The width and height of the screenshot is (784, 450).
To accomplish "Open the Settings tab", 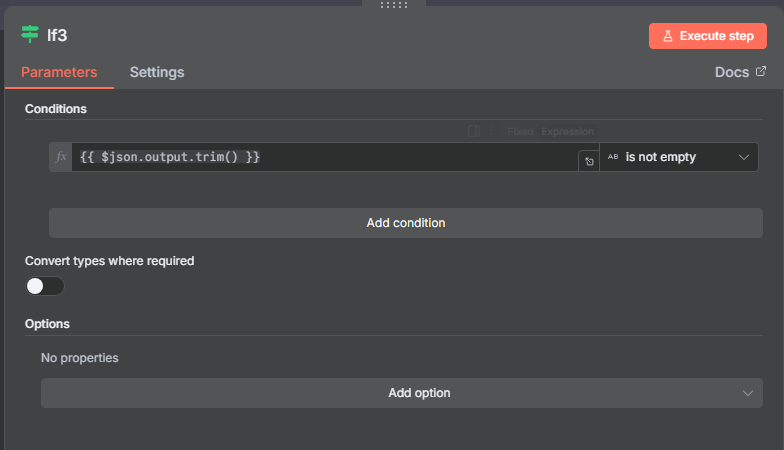I will [157, 72].
